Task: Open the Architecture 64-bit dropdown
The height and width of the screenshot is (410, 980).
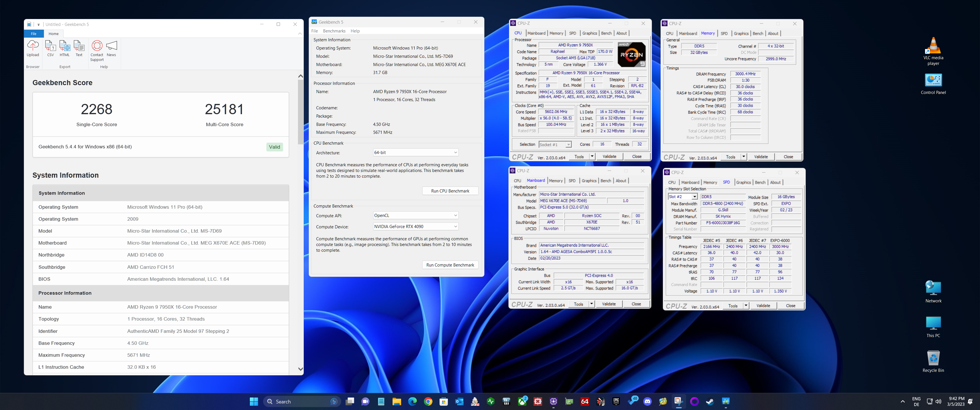Action: [415, 153]
